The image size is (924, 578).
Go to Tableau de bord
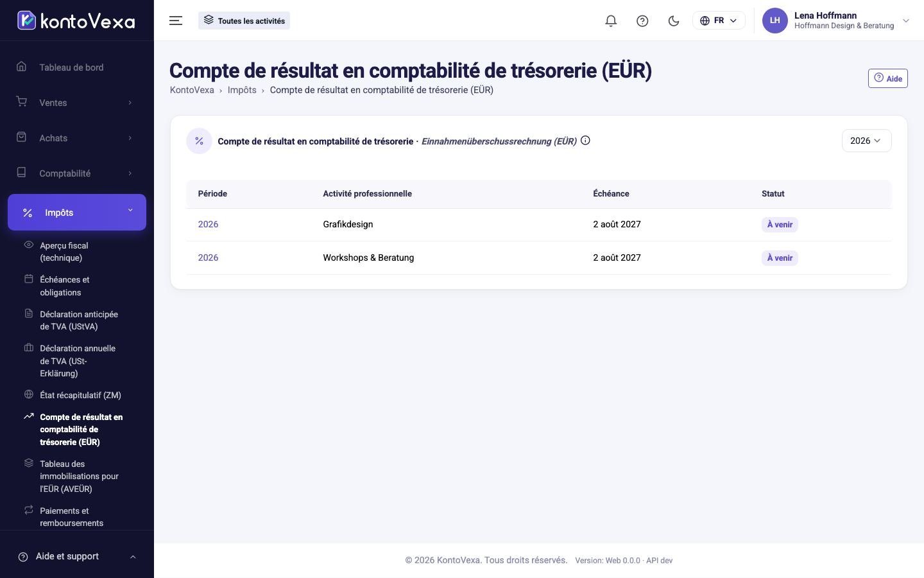[77, 67]
